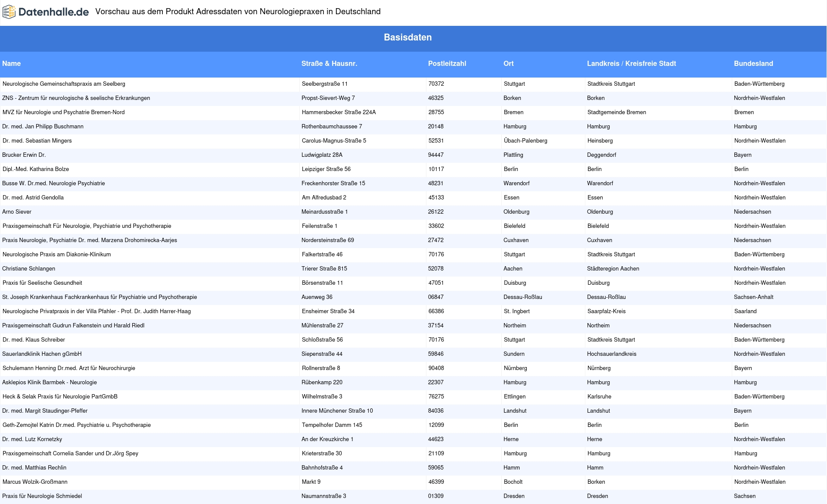Select Praxis für Seelische Gesundheit
Screen dimensions: 827x504
[x=42, y=283]
